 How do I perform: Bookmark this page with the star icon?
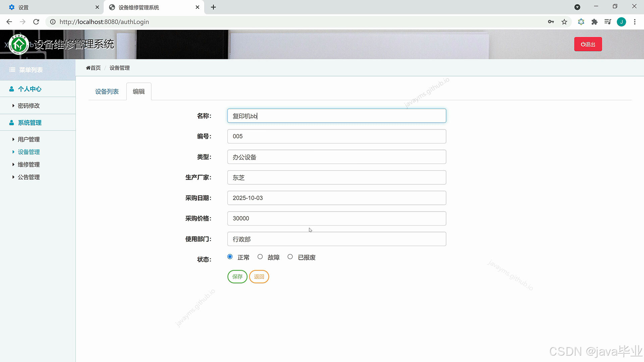click(x=565, y=22)
